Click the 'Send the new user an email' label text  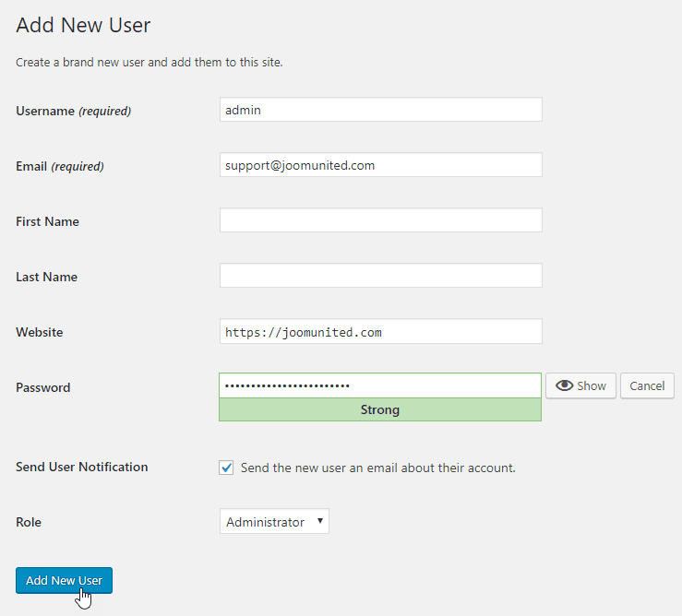377,468
